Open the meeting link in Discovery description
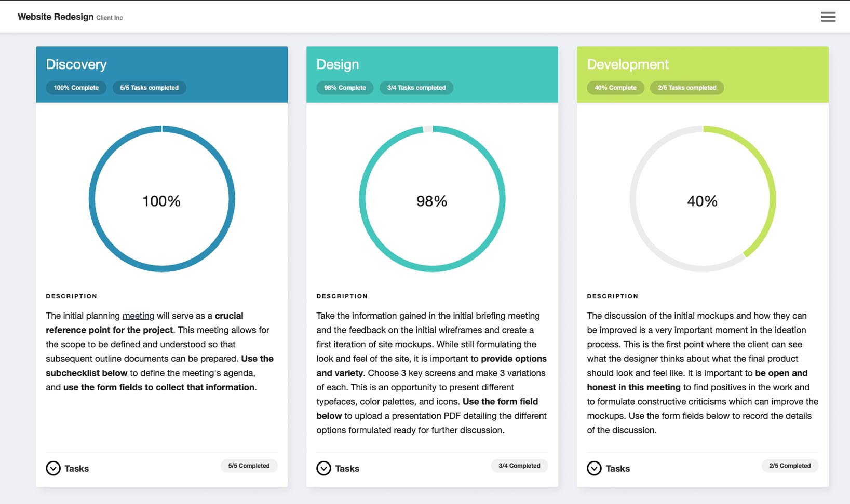The width and height of the screenshot is (850, 504). point(138,316)
